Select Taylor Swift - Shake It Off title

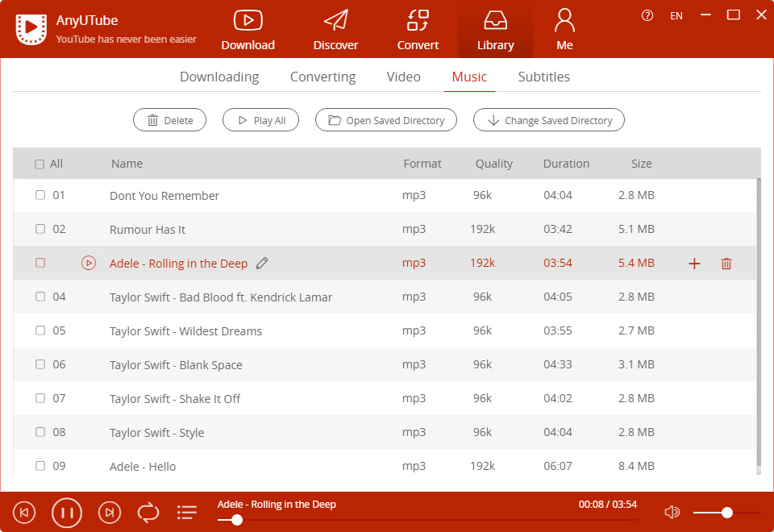pyautogui.click(x=175, y=399)
